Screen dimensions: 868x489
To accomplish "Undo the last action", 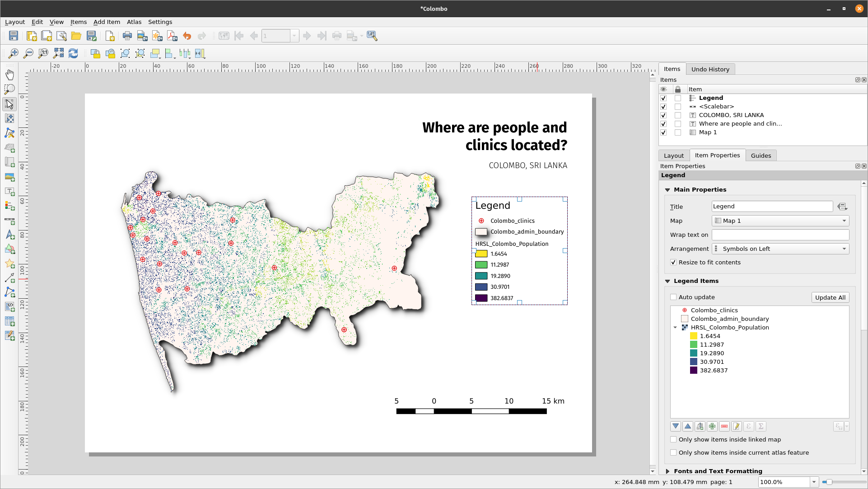I will (x=187, y=36).
